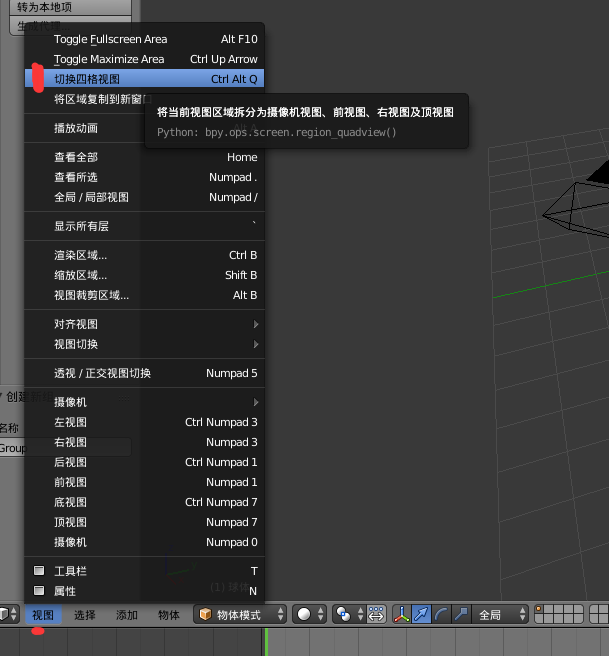Image resolution: width=609 pixels, height=656 pixels.
Task: Switch to 底视图
Action: click(x=145, y=502)
